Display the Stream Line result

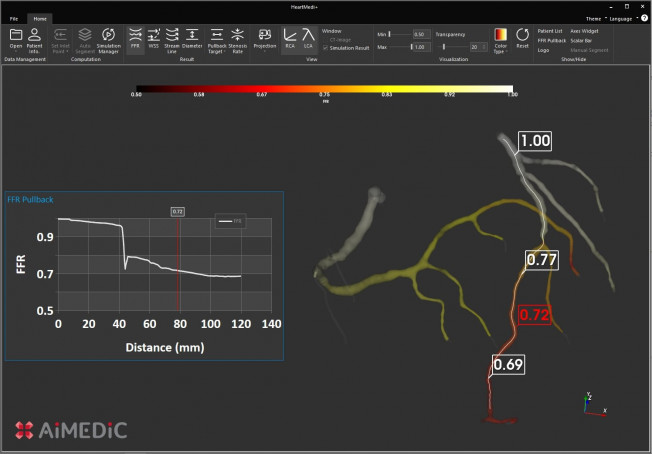(173, 39)
